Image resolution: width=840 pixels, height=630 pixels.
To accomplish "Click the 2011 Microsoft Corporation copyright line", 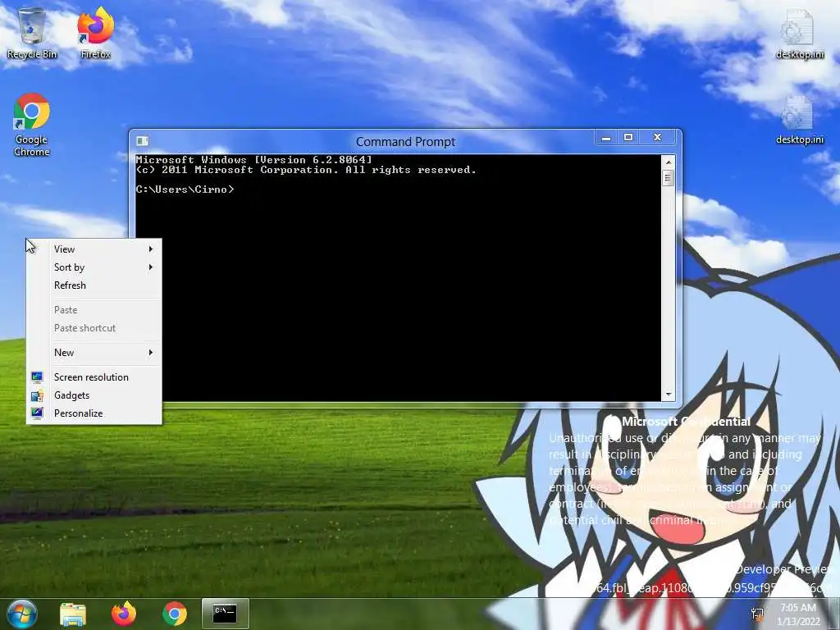I will pyautogui.click(x=306, y=170).
